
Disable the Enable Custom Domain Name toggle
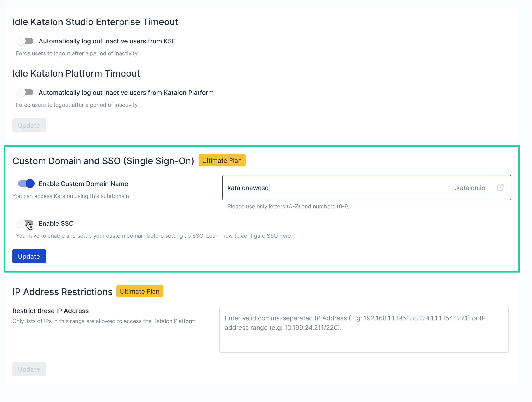tap(25, 183)
